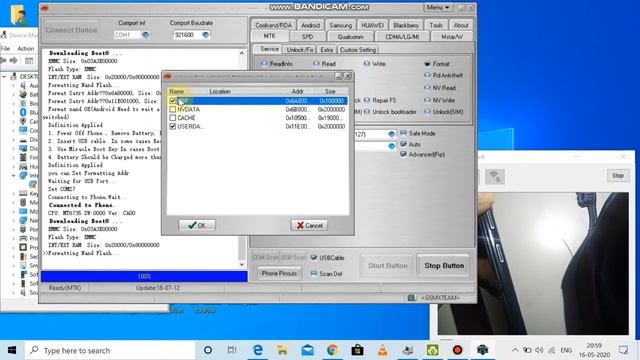The width and height of the screenshot is (640, 360).
Task: Click Stop in the camera window
Action: 618,176
